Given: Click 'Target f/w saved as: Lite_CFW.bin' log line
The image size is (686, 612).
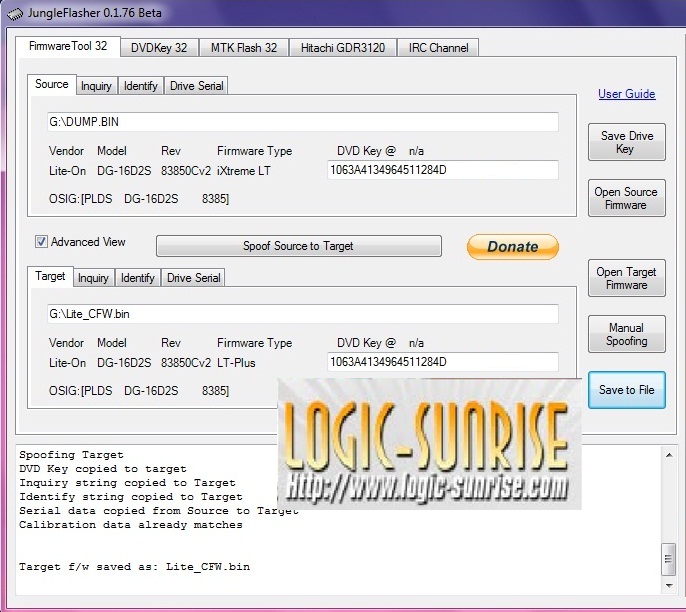Looking at the screenshot, I should [x=134, y=567].
